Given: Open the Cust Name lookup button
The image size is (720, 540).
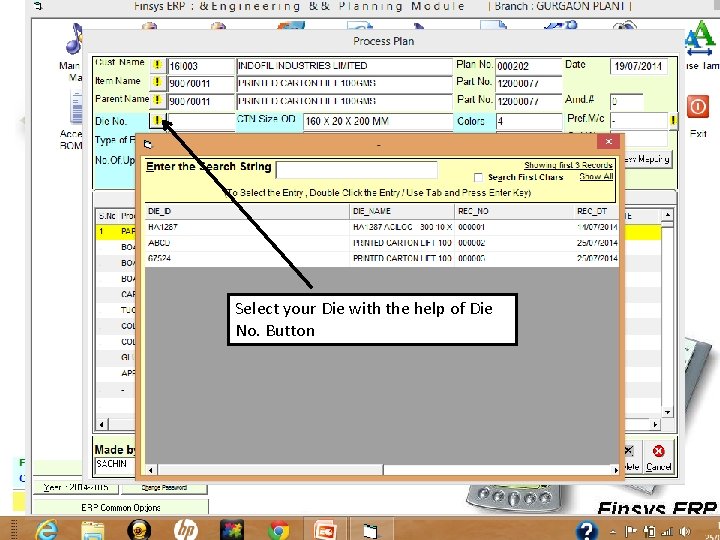Looking at the screenshot, I should pyautogui.click(x=157, y=65).
